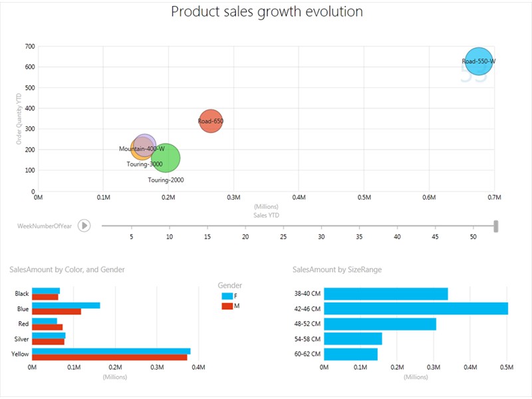Click the red Yellow male bar
Screen dimensions: 532x399
(110, 357)
